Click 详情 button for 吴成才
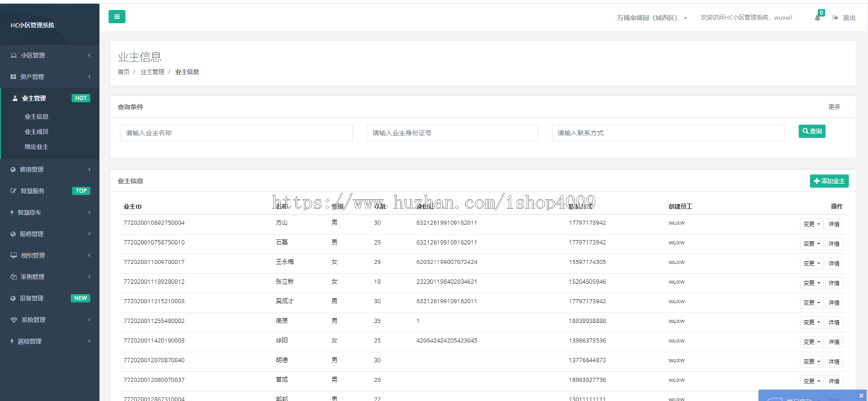Viewport: 868px width, 401px height. pos(834,303)
